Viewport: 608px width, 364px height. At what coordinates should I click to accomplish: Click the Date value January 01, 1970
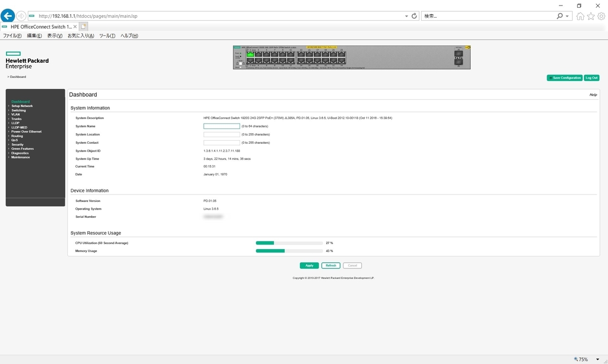click(x=215, y=174)
